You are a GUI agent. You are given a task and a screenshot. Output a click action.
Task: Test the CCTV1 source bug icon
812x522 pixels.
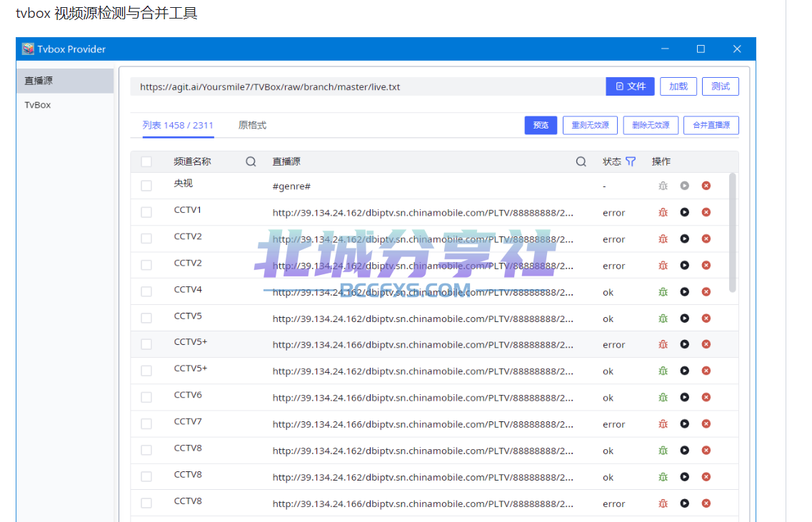tap(663, 212)
